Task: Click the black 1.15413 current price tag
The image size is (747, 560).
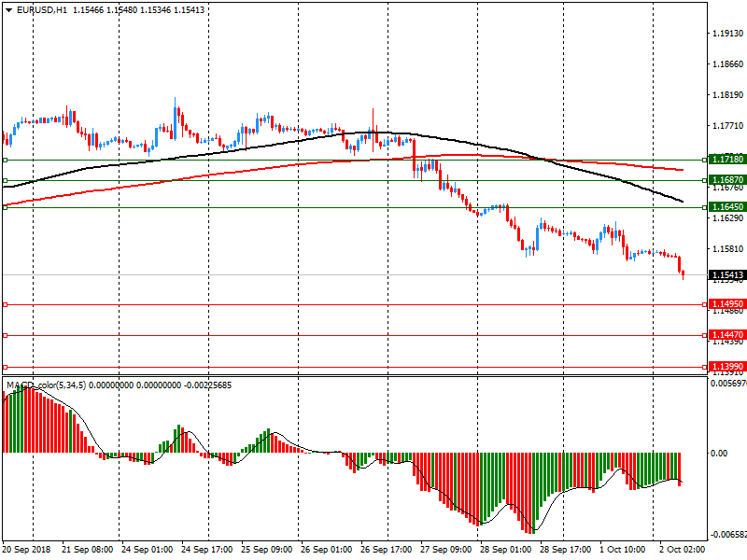Action: 726,275
